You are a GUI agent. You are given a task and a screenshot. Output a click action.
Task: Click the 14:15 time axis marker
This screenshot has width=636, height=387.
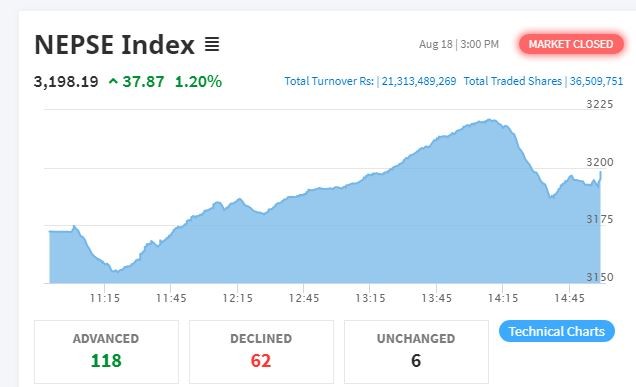click(x=503, y=298)
